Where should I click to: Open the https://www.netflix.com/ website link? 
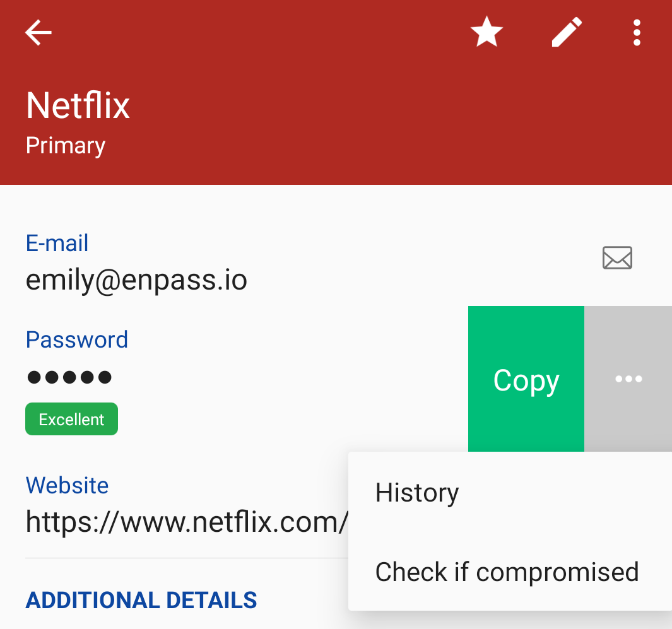pyautogui.click(x=187, y=522)
